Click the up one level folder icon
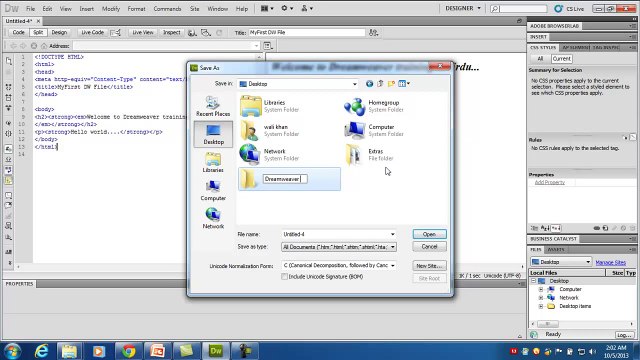 click(x=380, y=84)
